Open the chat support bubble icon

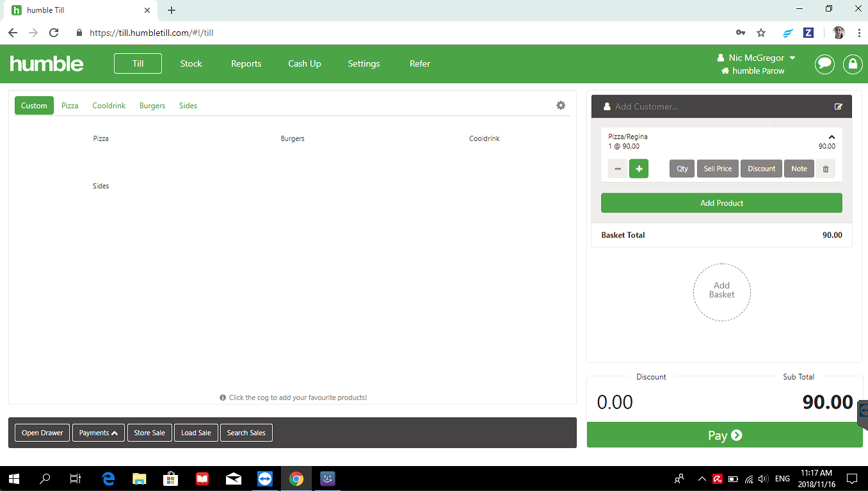(824, 64)
